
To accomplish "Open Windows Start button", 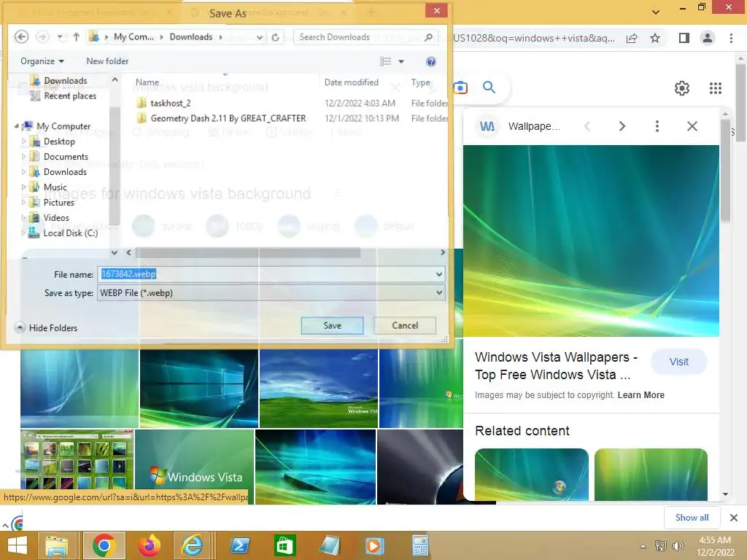I will 18,545.
